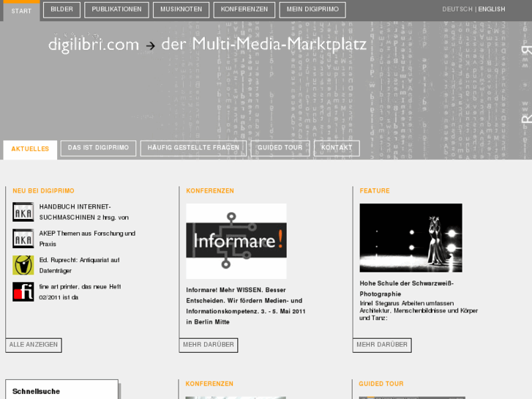The image size is (532, 399).
Task: Open the MEIN DIGIPRIMO menu item
Action: [x=312, y=10]
